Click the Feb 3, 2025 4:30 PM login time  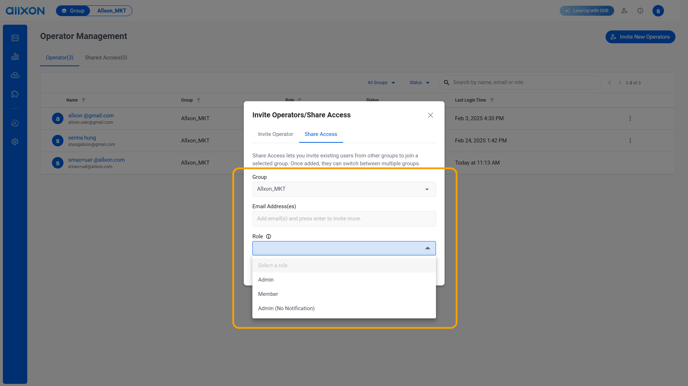pos(479,118)
